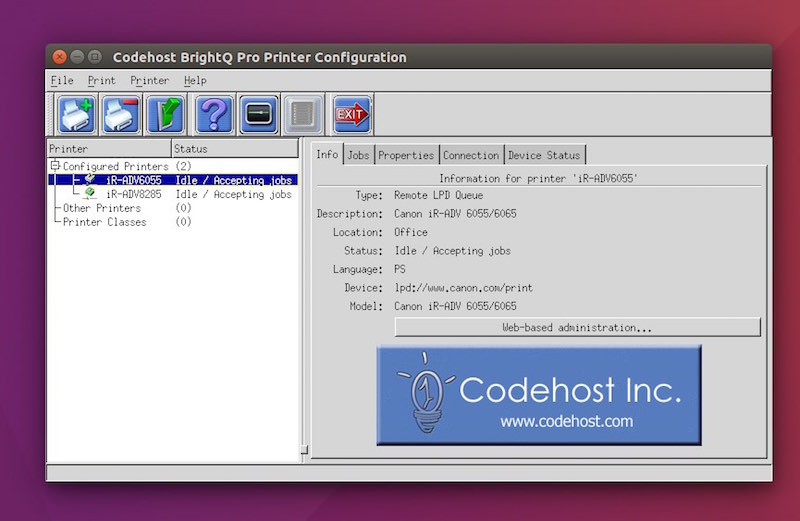This screenshot has width=800, height=521.
Task: Click the Web-based administration button
Action: (x=577, y=328)
